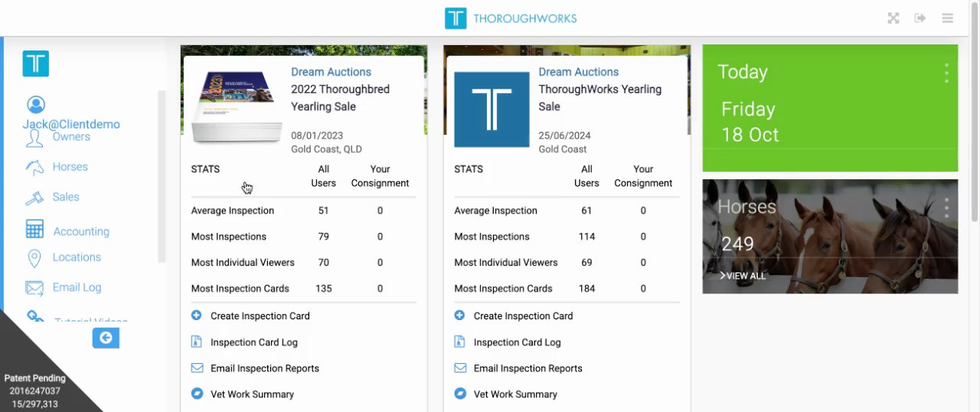980x412 pixels.
Task: Open Inspection Card Log for 2022 sale
Action: (x=254, y=342)
